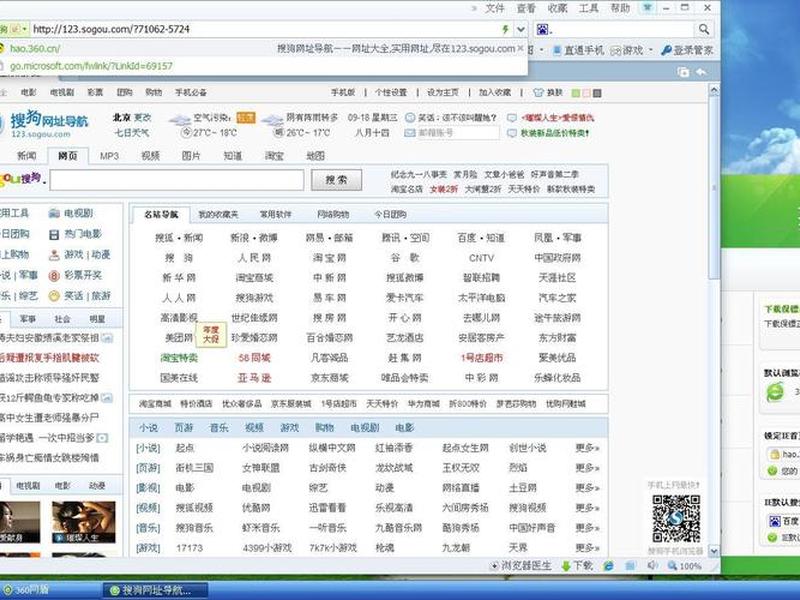Open the 我的收藏夹 tab

tap(218, 215)
